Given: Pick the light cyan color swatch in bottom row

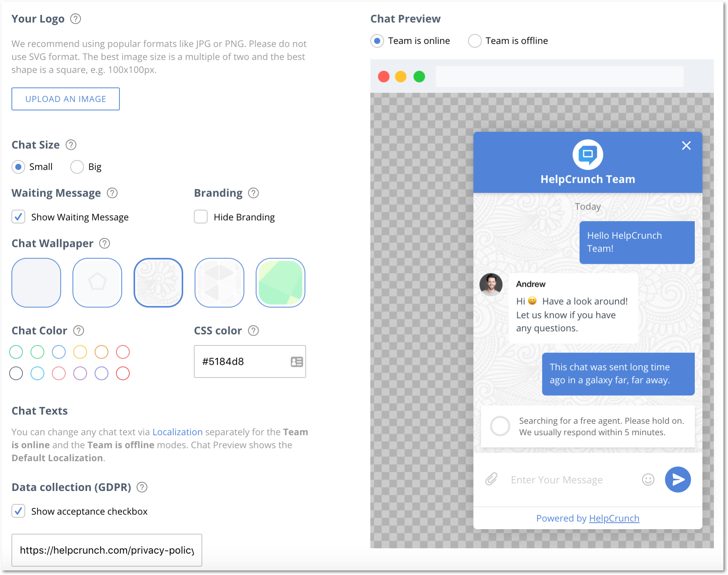Looking at the screenshot, I should [x=37, y=373].
